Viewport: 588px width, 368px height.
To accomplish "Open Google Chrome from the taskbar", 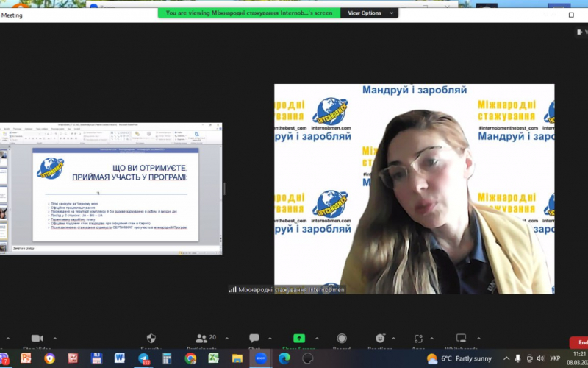I will (x=190, y=358).
